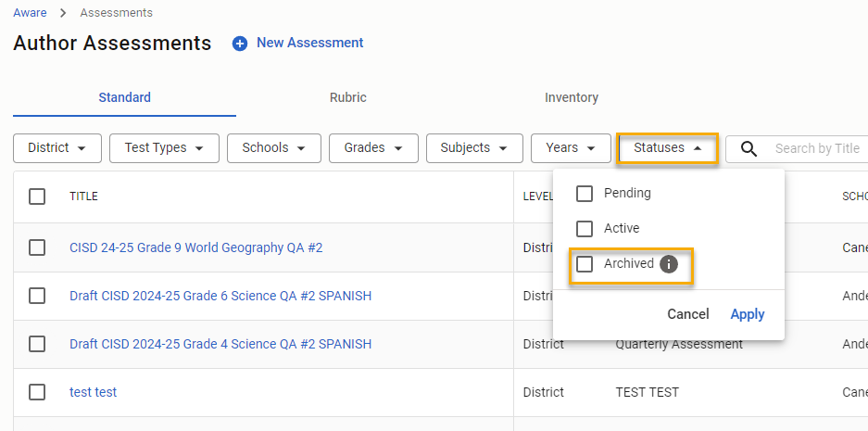Click the Archived info icon

tap(669, 264)
